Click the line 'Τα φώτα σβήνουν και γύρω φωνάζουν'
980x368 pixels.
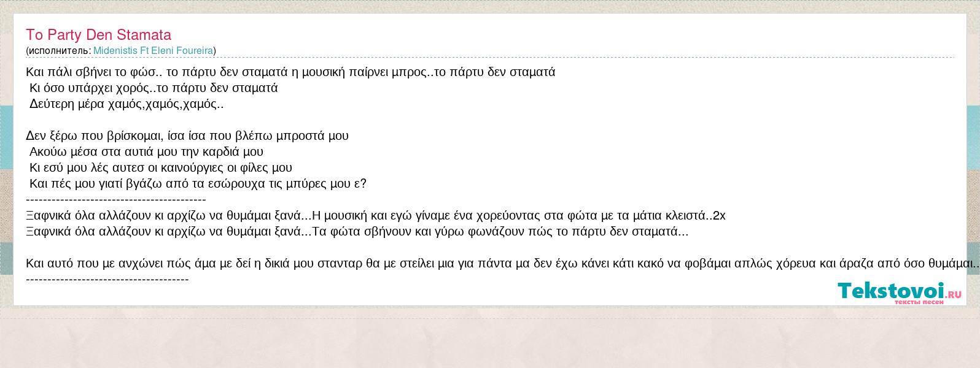[500, 231]
